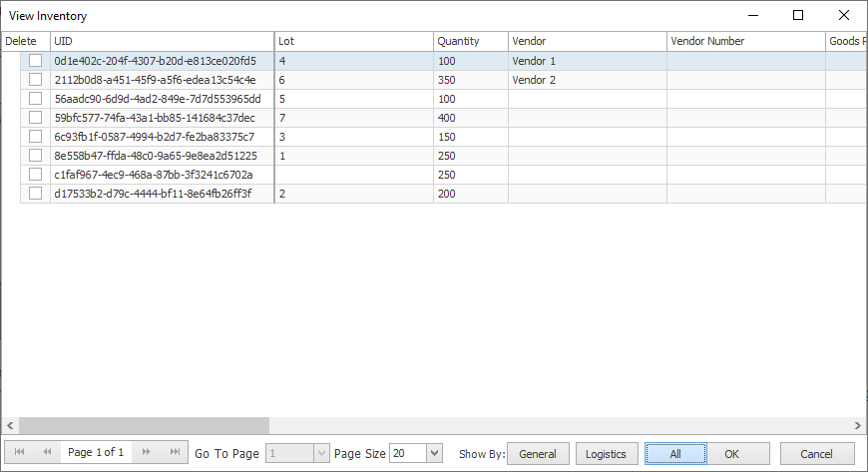Check Delete box for Vendor 2 row
The image size is (868, 472).
[x=35, y=80]
